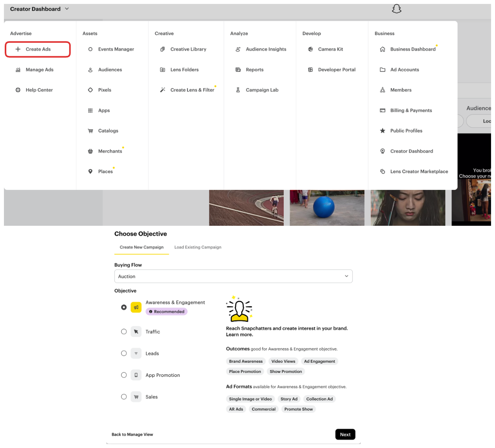495x448 pixels.
Task: Click the Next button
Action: (x=345, y=434)
